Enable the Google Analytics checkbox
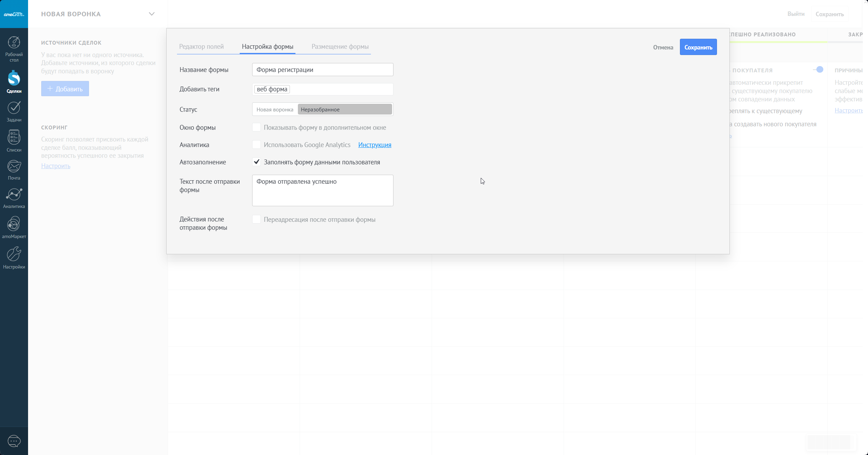 256,145
